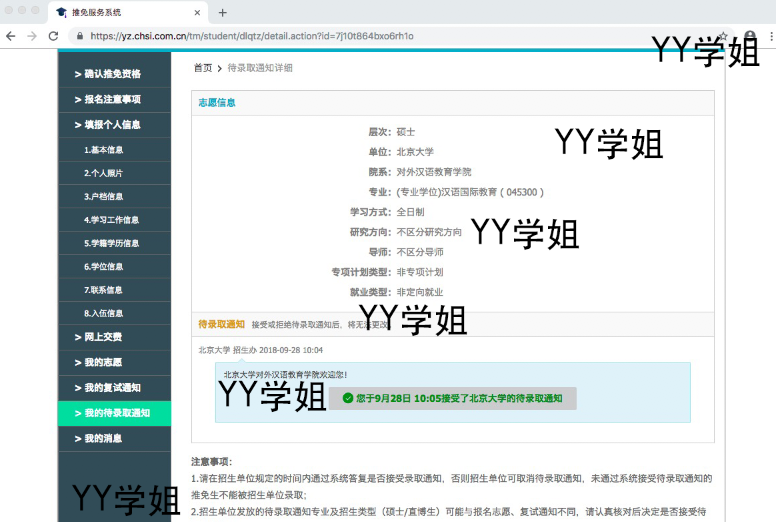Click the 志愿信息 section header
This screenshot has height=522, width=776.
pos(217,102)
